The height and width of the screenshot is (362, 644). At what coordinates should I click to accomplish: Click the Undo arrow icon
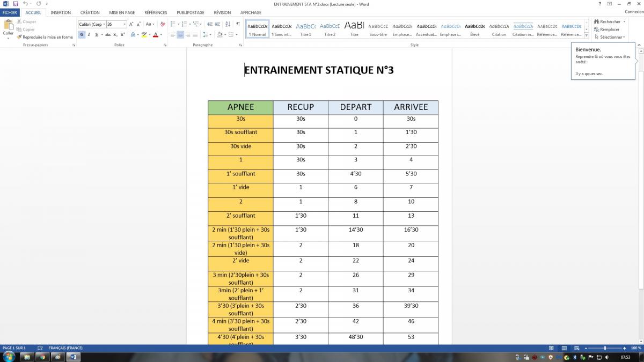coord(25,4)
